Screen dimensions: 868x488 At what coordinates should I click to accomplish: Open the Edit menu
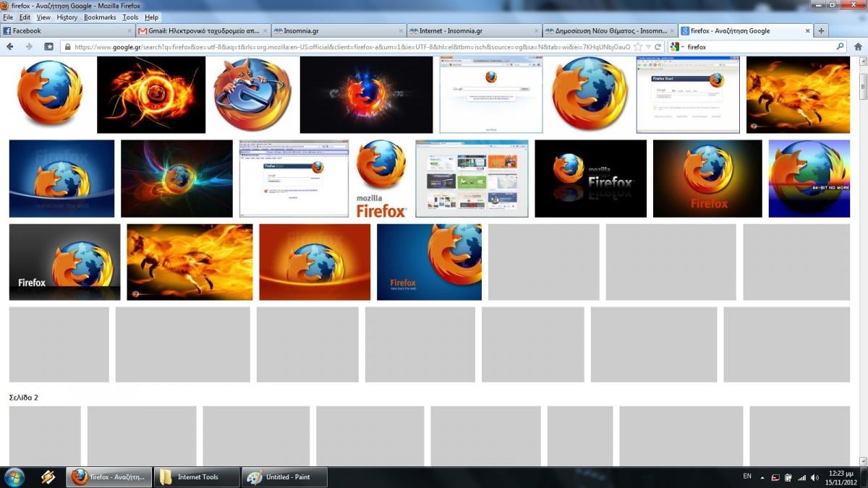(x=25, y=17)
